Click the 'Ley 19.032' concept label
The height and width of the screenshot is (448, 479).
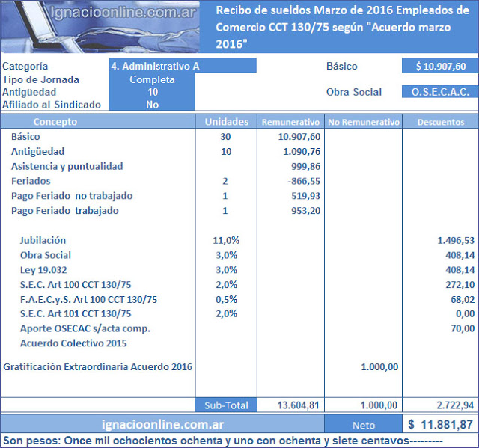43,270
